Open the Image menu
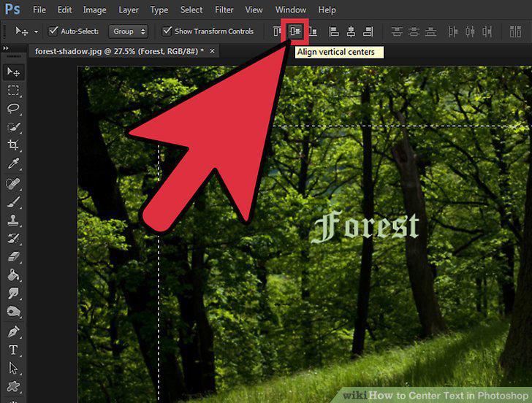The width and height of the screenshot is (532, 403). (94, 9)
